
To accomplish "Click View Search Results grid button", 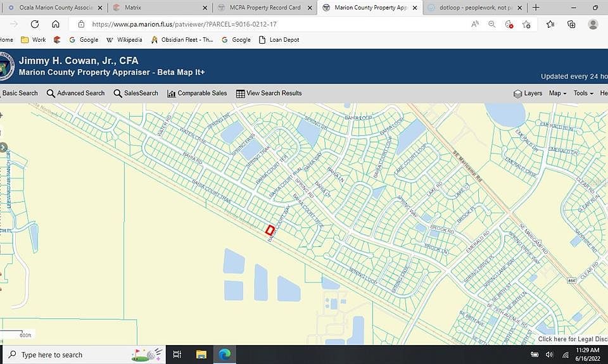I will point(269,93).
